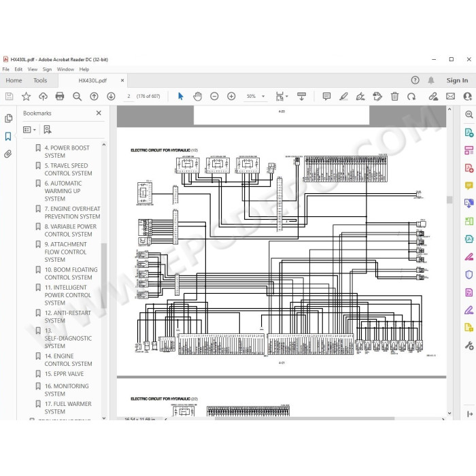The width and height of the screenshot is (476, 476).
Task: Collapse the right tools pane arrow
Action: [470, 413]
